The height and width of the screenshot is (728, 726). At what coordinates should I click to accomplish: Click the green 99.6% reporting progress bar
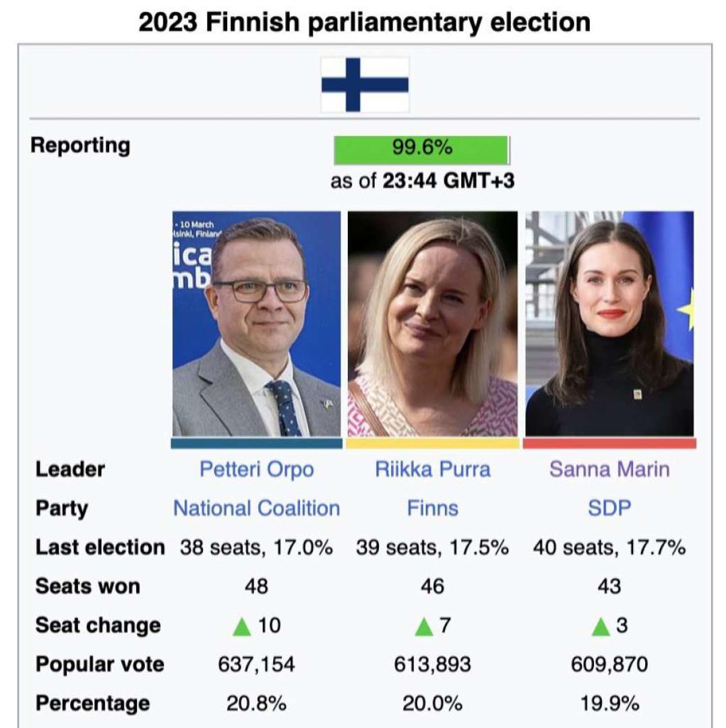[x=421, y=149]
